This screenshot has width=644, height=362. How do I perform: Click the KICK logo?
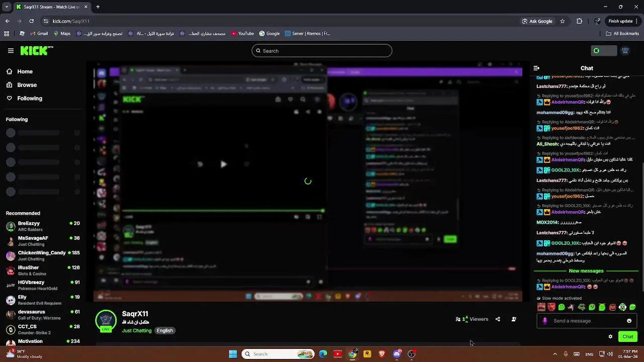tap(36, 50)
